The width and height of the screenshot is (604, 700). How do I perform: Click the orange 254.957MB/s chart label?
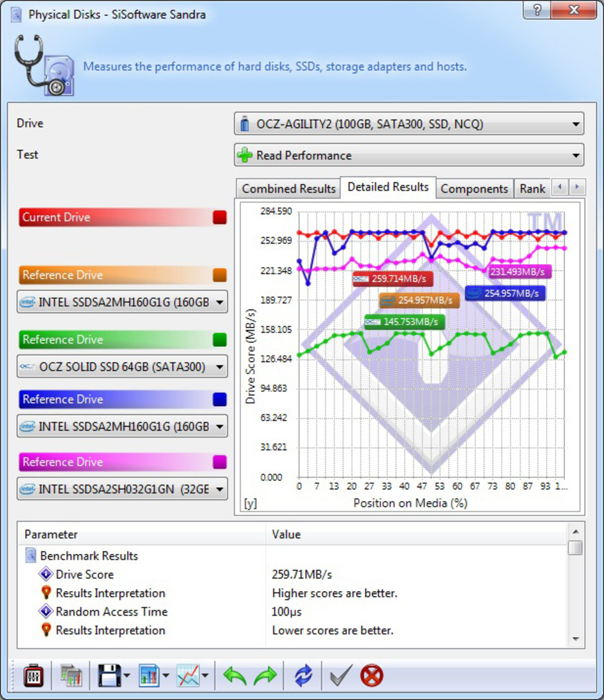point(419,301)
